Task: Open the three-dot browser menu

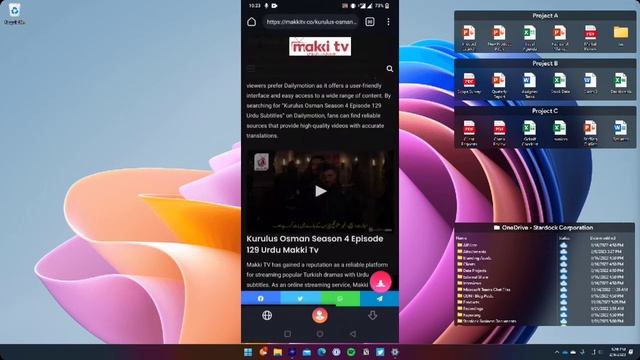Action: (388, 22)
